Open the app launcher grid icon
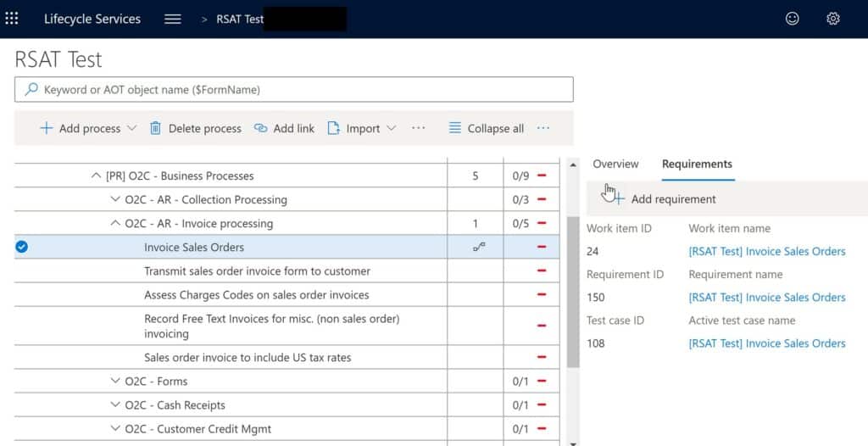The height and width of the screenshot is (446, 868). 12,19
